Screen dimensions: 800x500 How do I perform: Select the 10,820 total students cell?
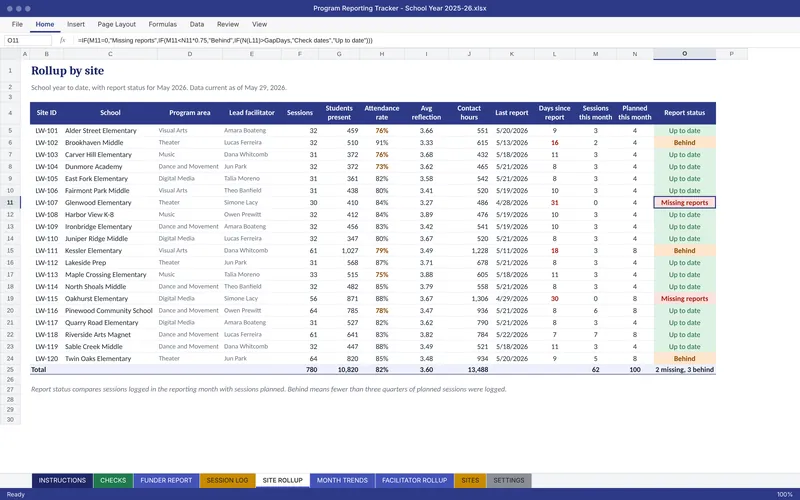339,369
